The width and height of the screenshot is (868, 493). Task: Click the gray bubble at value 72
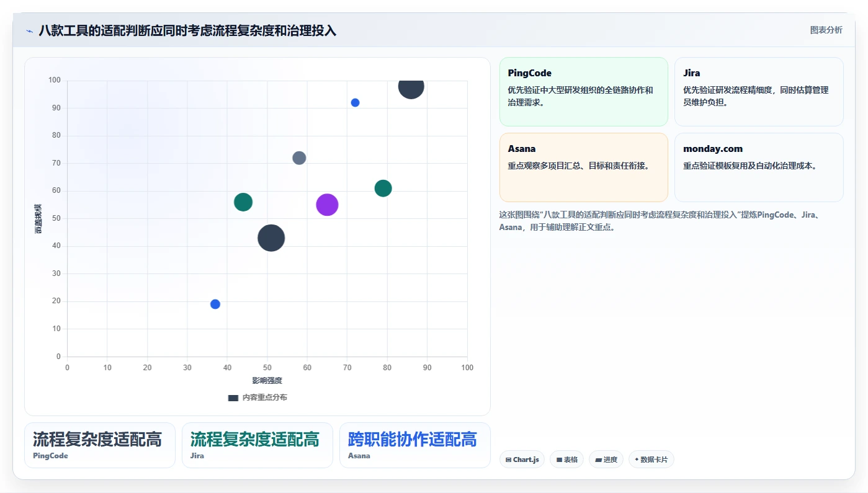[299, 158]
